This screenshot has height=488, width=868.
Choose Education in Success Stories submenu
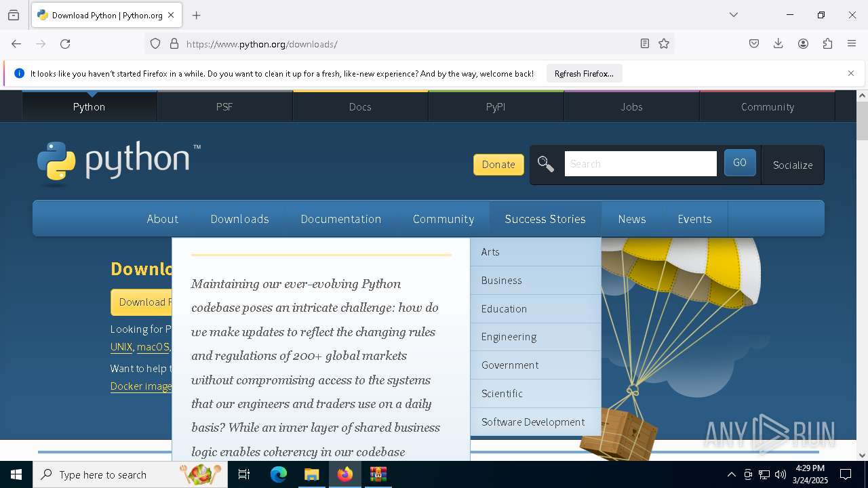pos(536,308)
